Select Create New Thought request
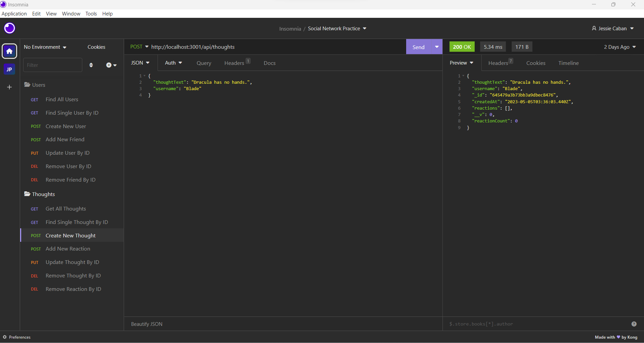Viewport: 644px width, 343px height. [72, 235]
